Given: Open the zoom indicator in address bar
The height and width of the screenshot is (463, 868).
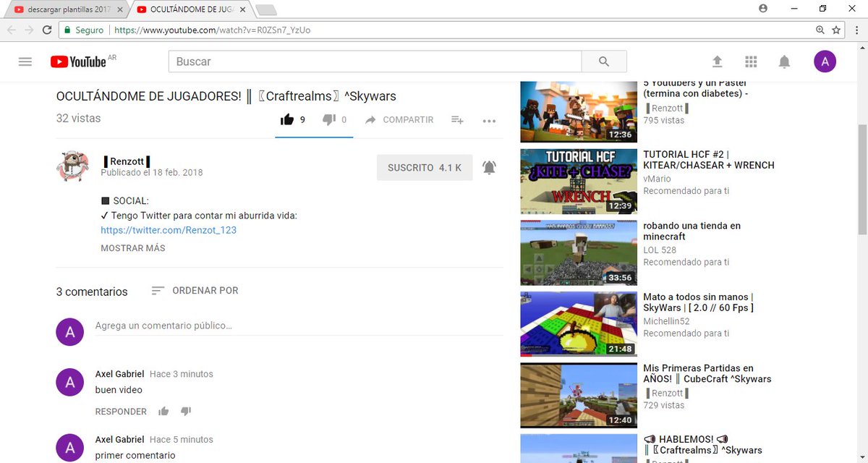Looking at the screenshot, I should point(820,30).
